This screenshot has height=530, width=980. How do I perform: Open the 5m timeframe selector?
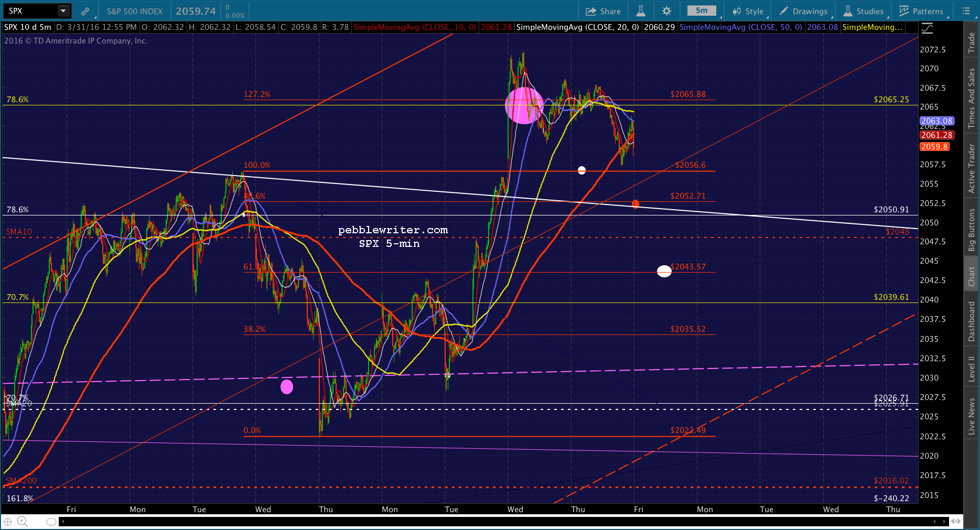[x=702, y=10]
